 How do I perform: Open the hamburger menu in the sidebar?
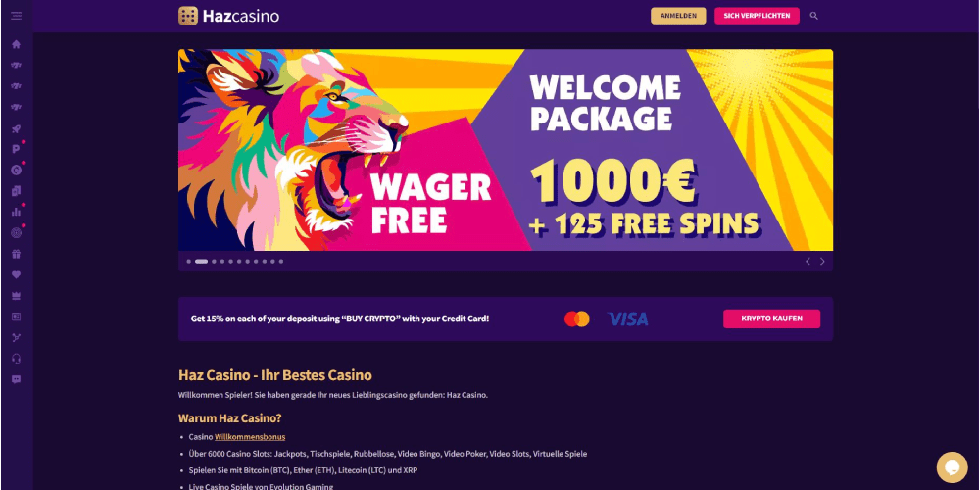click(17, 16)
